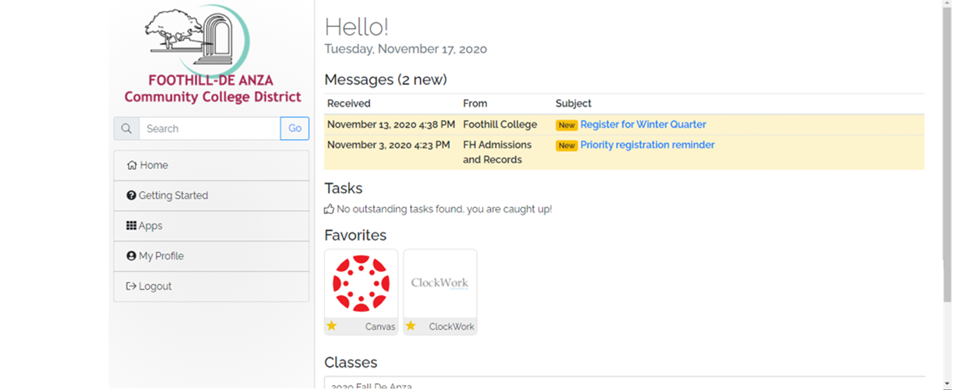Image resolution: width=980 pixels, height=390 pixels.
Task: Click the Getting Started question mark icon
Action: coord(131,195)
